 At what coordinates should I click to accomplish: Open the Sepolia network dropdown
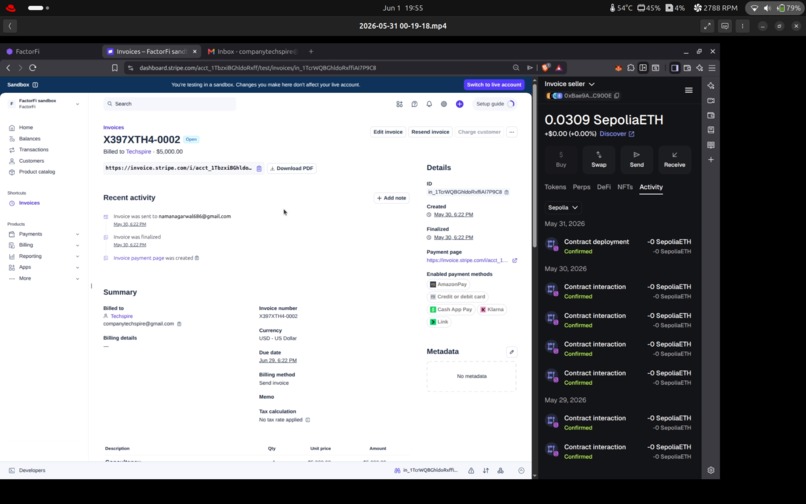click(562, 207)
